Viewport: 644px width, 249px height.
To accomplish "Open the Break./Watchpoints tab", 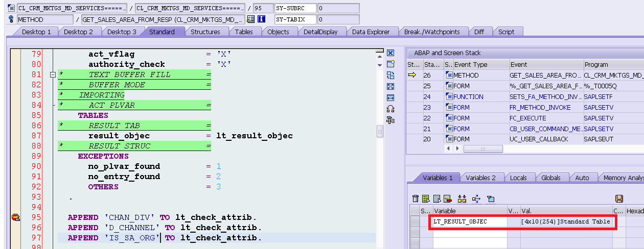I will pyautogui.click(x=432, y=32).
